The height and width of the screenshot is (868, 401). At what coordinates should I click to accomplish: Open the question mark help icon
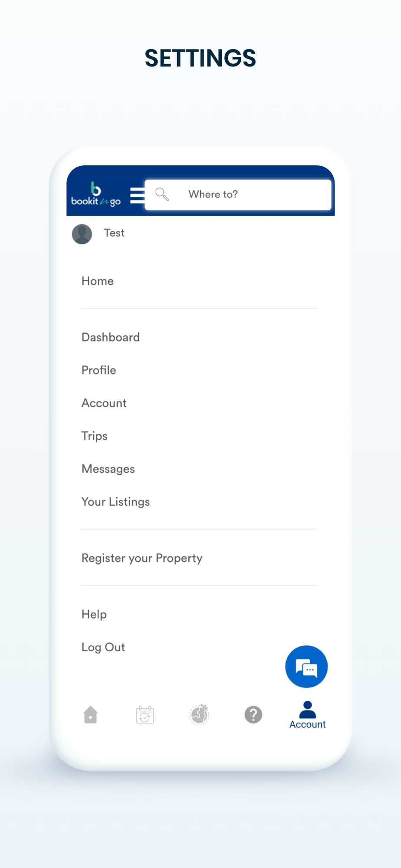pos(253,714)
